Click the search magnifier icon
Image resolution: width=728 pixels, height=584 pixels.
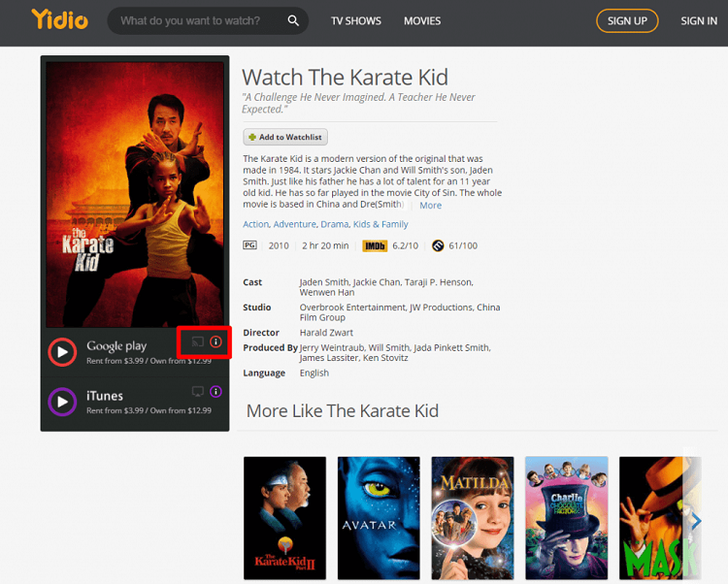(x=293, y=20)
